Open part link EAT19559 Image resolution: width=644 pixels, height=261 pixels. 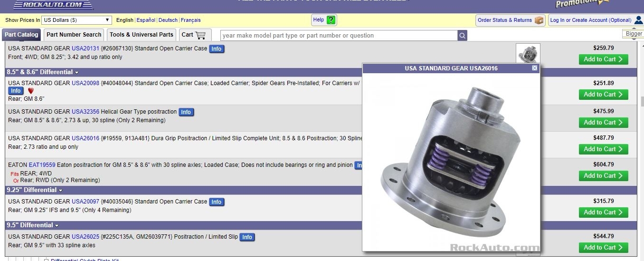coord(42,165)
